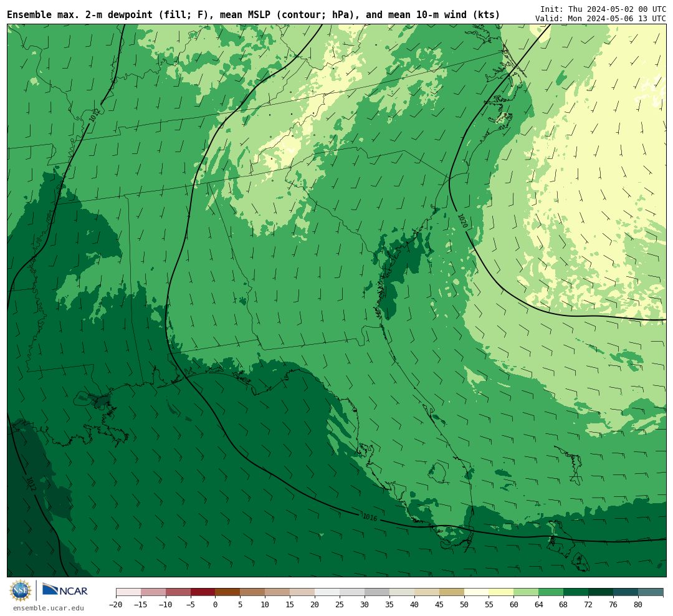Click the map title text
673x616 pixels.
click(253, 15)
